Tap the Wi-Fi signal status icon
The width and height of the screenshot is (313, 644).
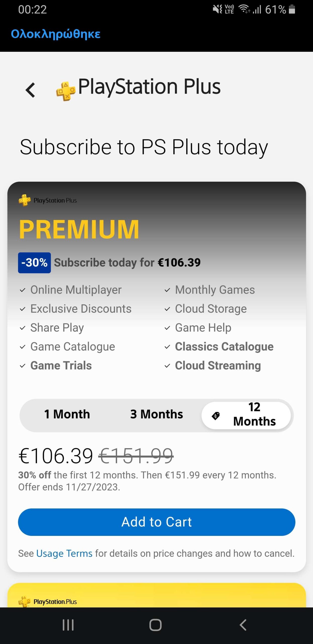click(x=244, y=9)
